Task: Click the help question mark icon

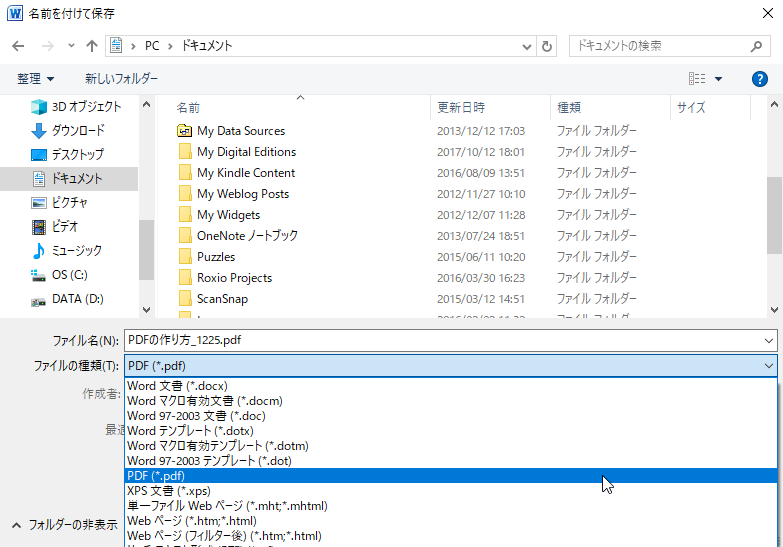Action: point(759,79)
